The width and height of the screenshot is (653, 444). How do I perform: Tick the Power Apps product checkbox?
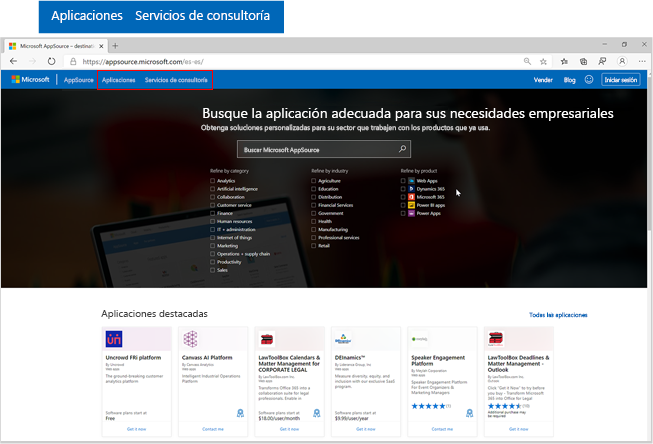[403, 213]
